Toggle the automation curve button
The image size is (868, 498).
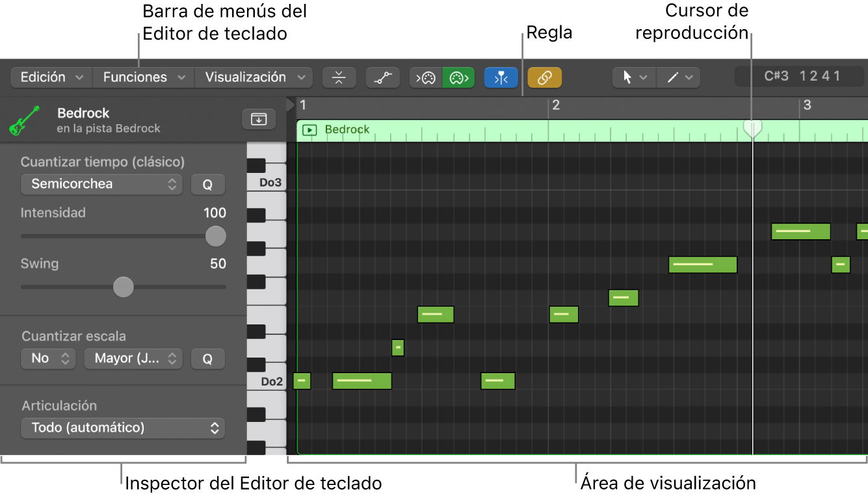point(383,77)
